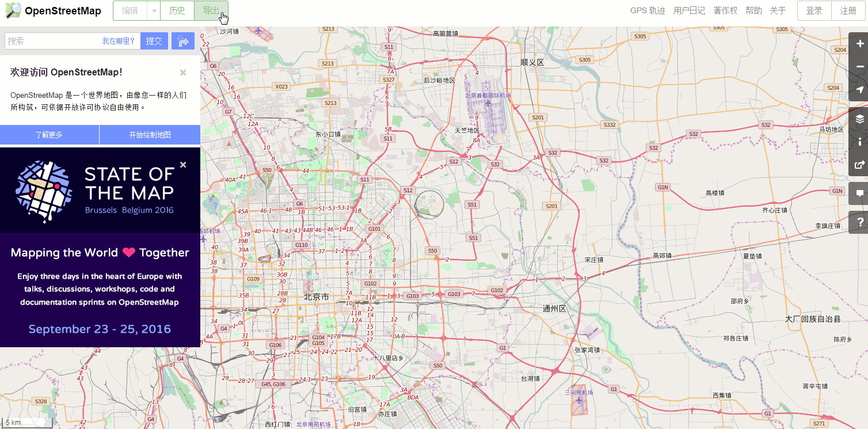
Task: Click the 天竺地区 map label
Action: click(x=467, y=130)
